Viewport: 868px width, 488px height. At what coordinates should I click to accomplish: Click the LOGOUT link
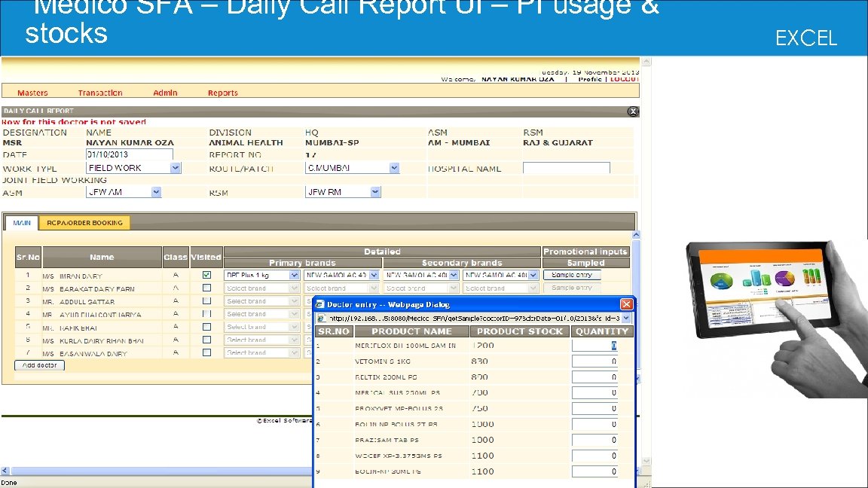click(627, 79)
